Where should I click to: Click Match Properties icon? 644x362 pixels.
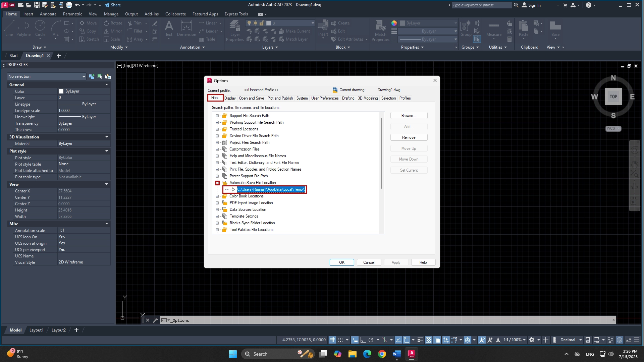tap(380, 30)
